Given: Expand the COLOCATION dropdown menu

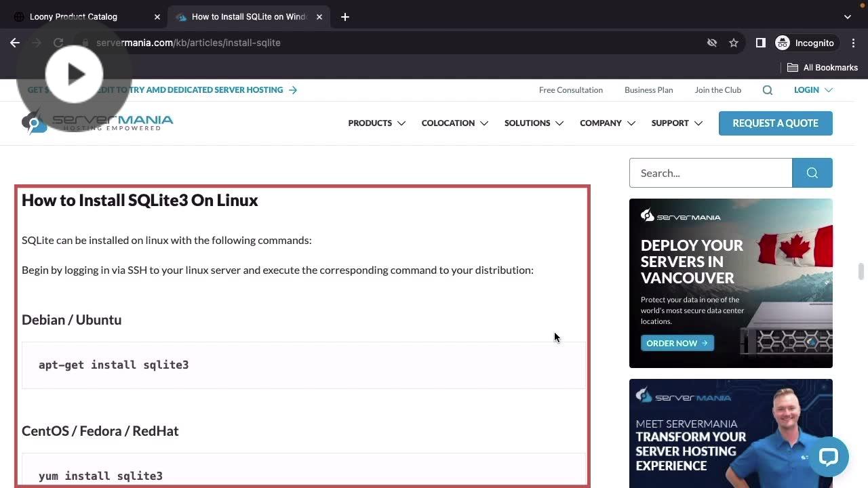Looking at the screenshot, I should click(x=454, y=123).
